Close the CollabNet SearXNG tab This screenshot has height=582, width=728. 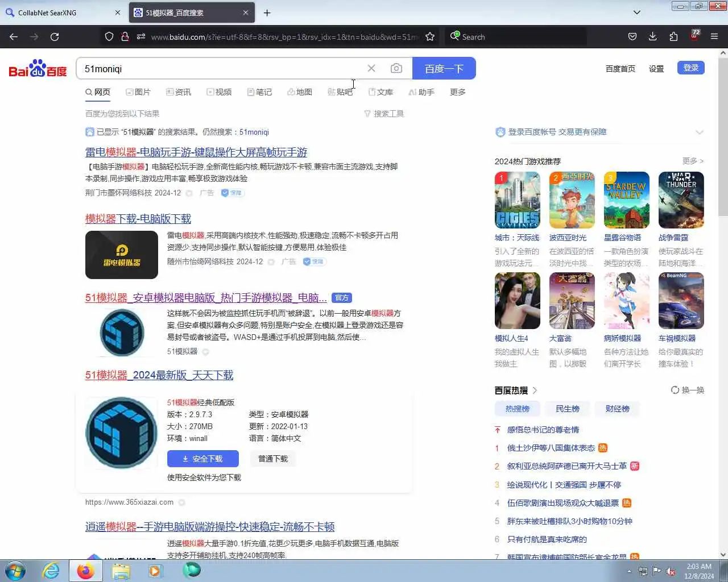[118, 13]
